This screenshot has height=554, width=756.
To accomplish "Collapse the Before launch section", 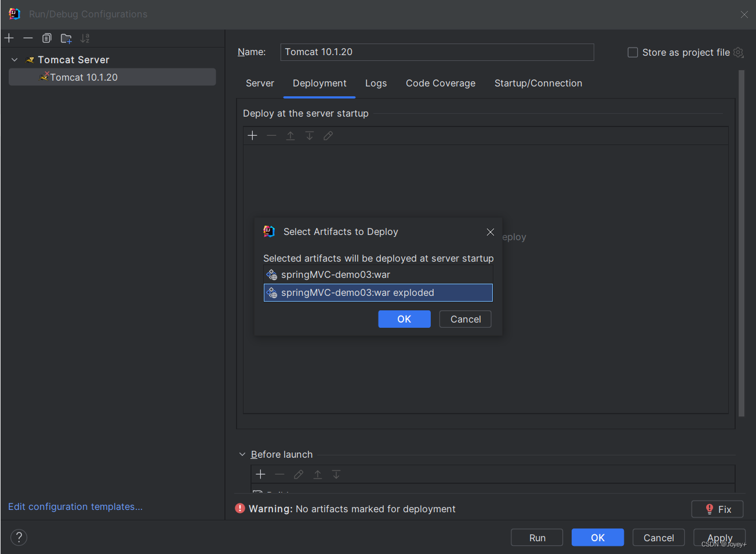I will [x=242, y=455].
